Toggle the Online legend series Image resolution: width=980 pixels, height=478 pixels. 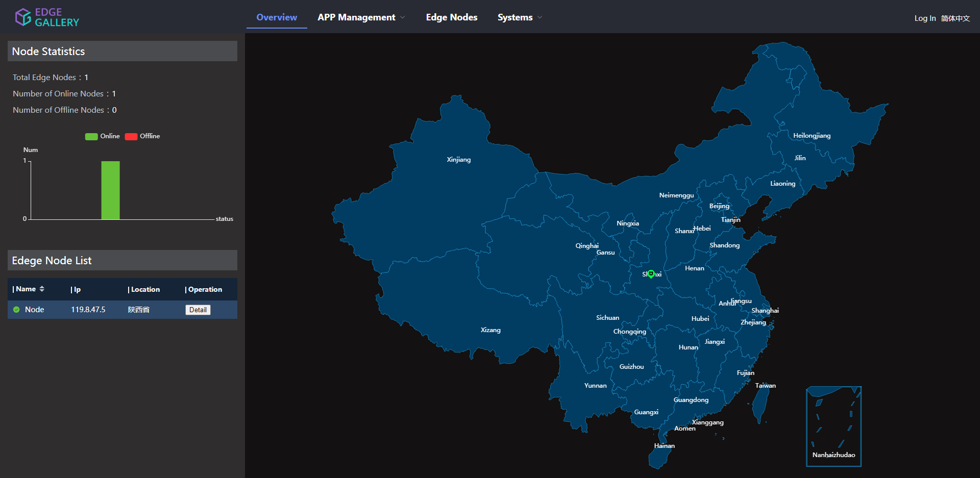point(102,136)
